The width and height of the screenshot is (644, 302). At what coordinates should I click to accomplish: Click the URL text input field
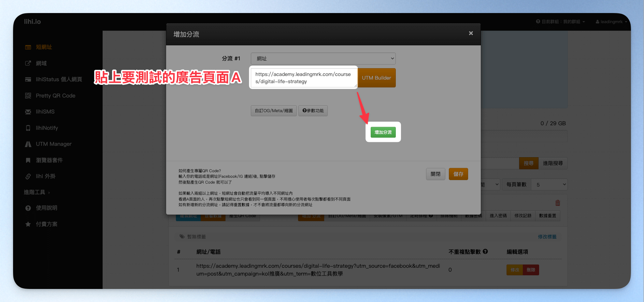tap(304, 78)
